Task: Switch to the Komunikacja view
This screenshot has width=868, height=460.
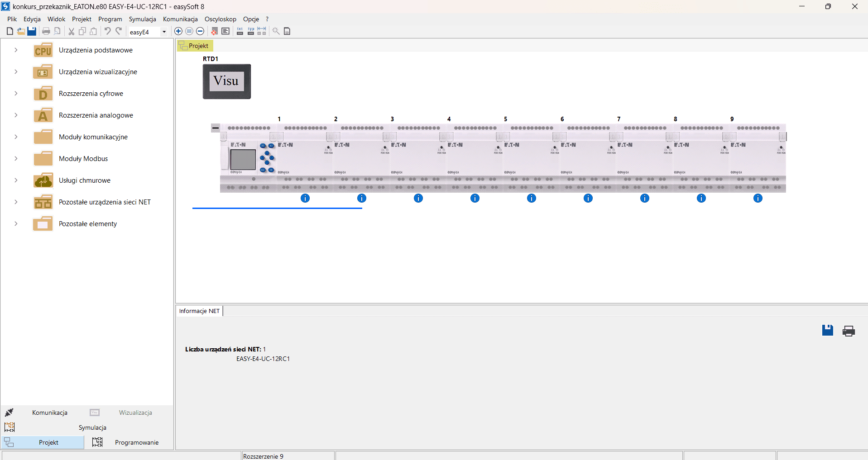Action: [49, 413]
